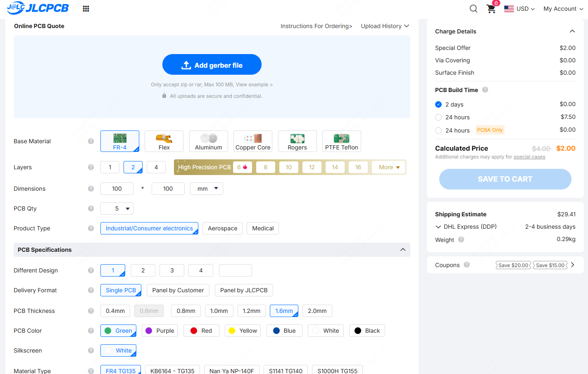This screenshot has width=588, height=374.
Task: Click the empty Different Design input box
Action: 236,270
